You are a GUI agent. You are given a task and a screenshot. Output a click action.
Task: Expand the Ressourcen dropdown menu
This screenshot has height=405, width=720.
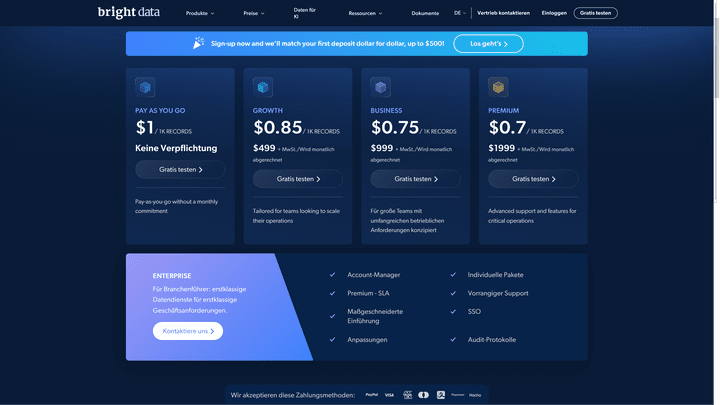365,13
